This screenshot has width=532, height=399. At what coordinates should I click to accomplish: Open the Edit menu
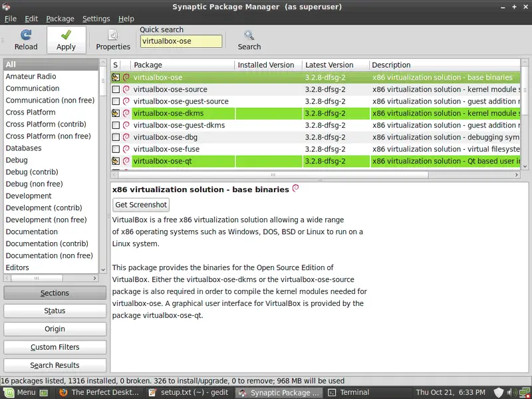pyautogui.click(x=31, y=19)
